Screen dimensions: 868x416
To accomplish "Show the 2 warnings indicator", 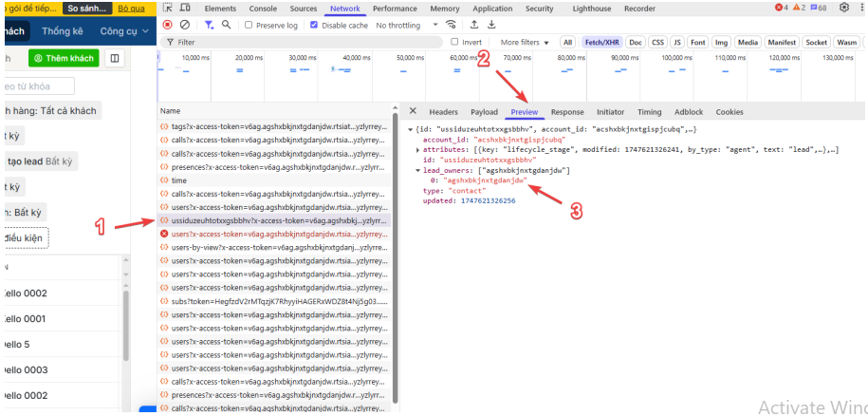I will pos(799,8).
